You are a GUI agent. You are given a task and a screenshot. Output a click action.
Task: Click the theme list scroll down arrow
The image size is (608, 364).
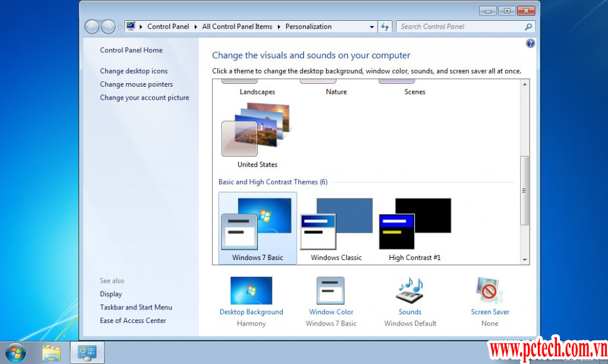(x=524, y=259)
